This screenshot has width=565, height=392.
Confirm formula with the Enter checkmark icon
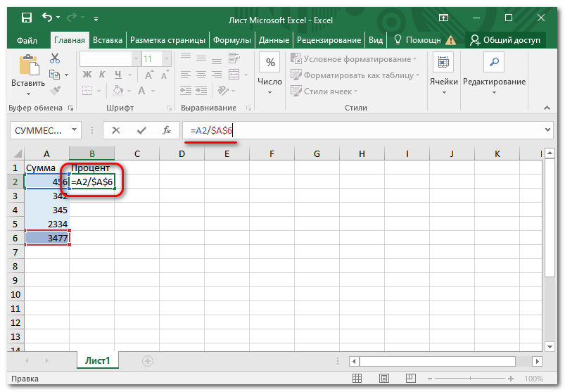[x=141, y=130]
